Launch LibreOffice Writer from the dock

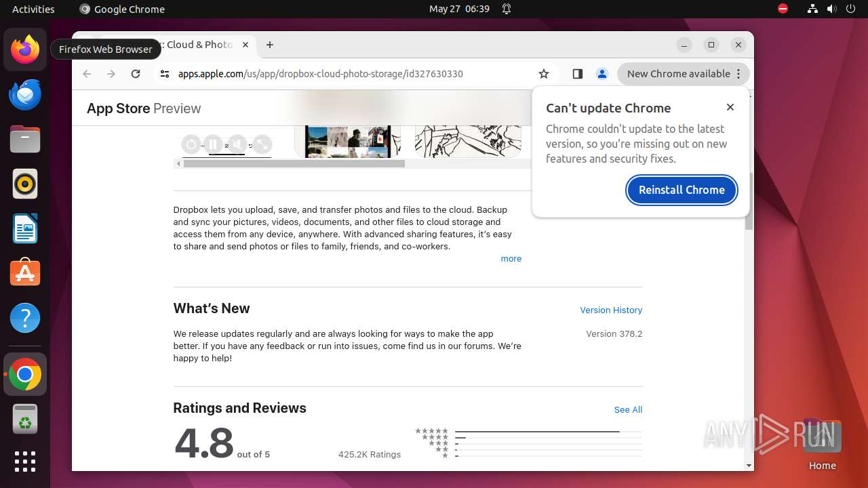click(x=25, y=228)
